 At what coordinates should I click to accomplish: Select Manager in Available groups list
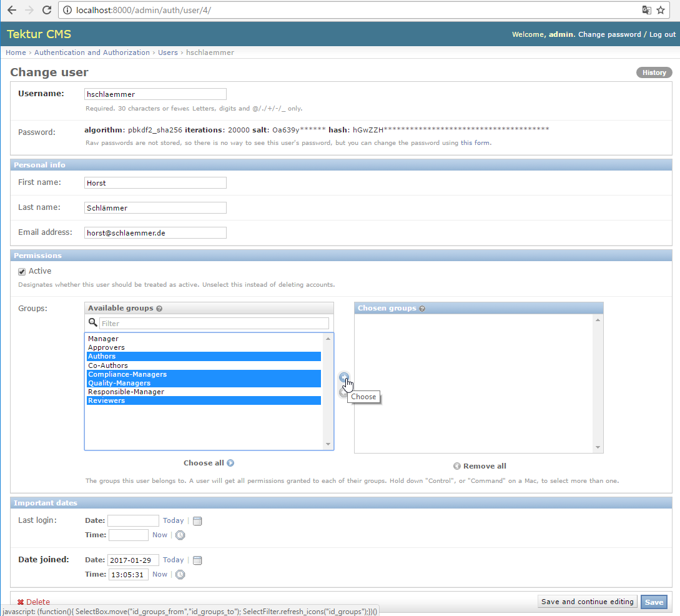[103, 339]
